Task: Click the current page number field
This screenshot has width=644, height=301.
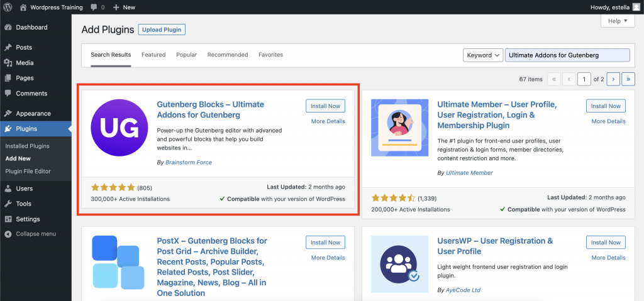Action: [584, 79]
